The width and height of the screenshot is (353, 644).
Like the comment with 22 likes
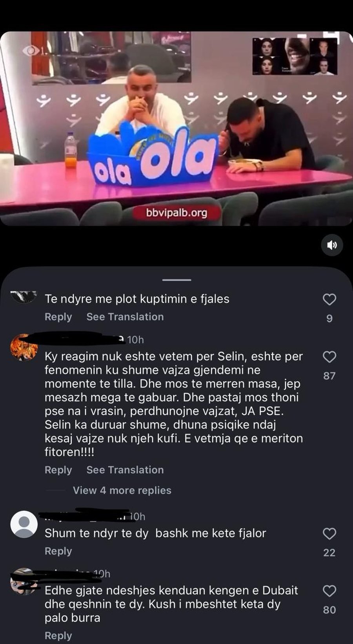[329, 533]
